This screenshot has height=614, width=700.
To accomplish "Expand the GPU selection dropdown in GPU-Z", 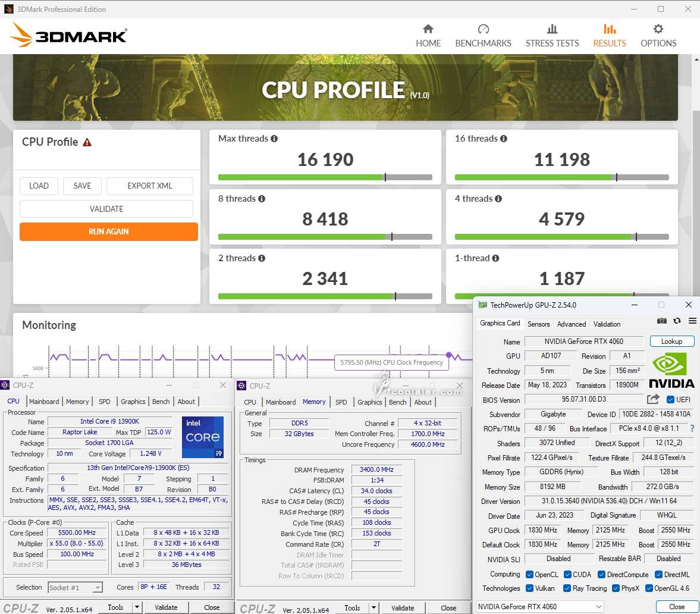I will click(598, 607).
